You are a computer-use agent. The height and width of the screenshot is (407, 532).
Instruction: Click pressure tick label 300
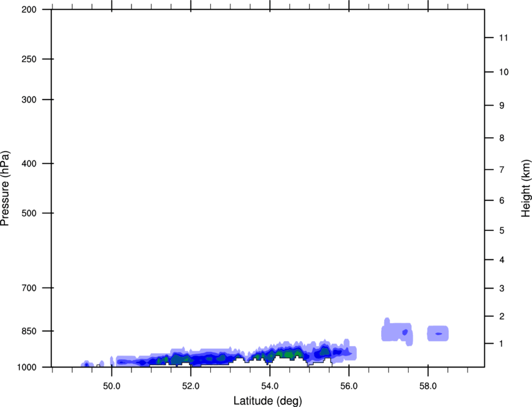[x=29, y=100]
